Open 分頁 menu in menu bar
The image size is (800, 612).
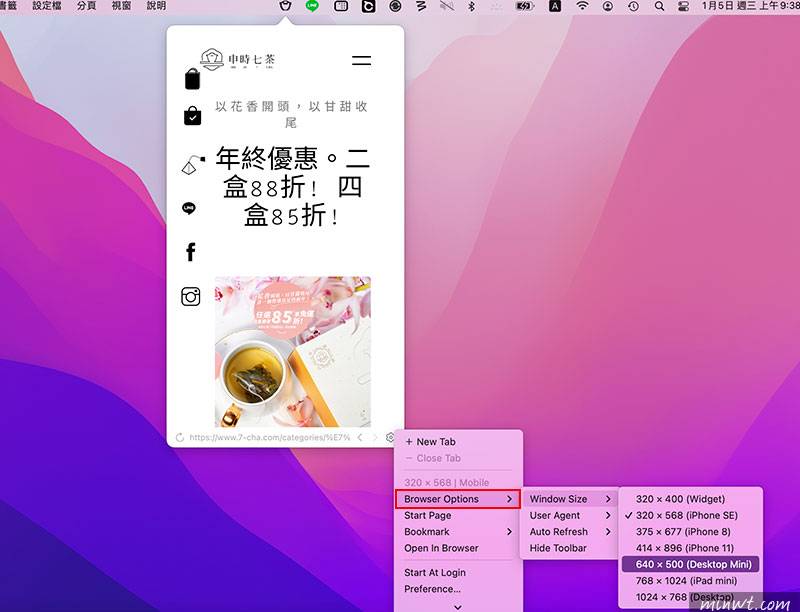pos(86,6)
